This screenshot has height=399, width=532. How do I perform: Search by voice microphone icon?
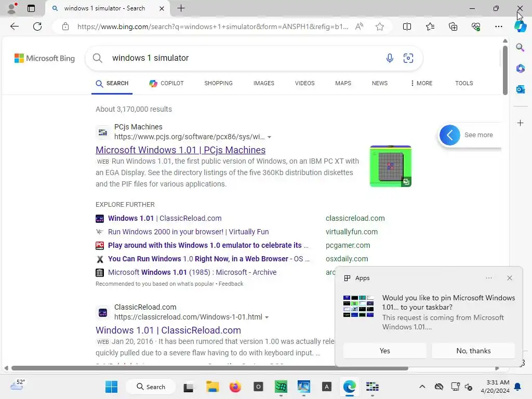390,58
